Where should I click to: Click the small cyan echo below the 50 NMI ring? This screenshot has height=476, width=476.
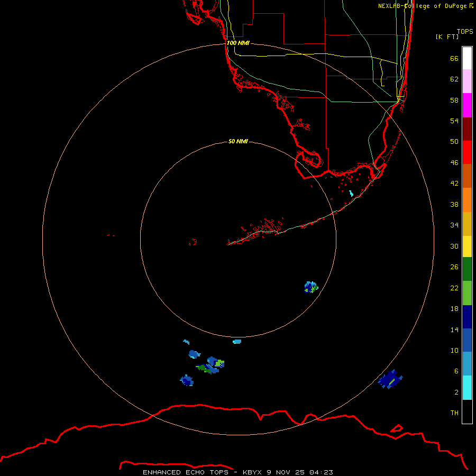(x=237, y=342)
